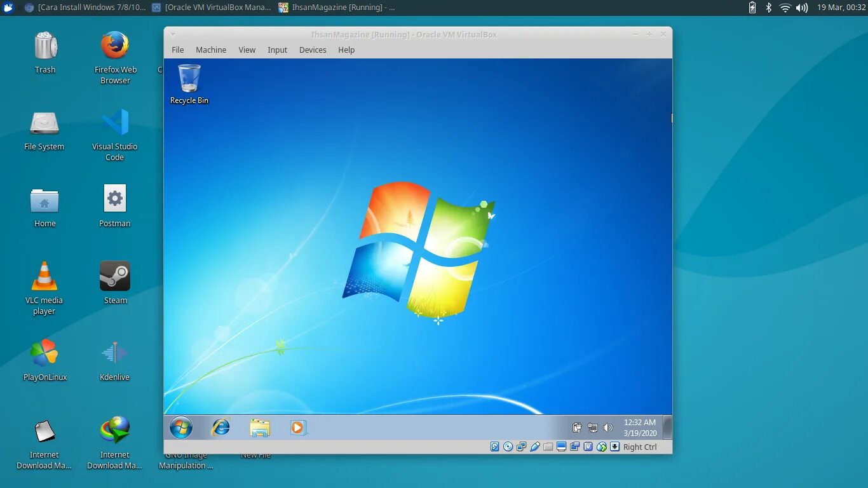Select Firefox Web Browser desktop icon
Viewport: 868px width, 488px height.
point(115,58)
